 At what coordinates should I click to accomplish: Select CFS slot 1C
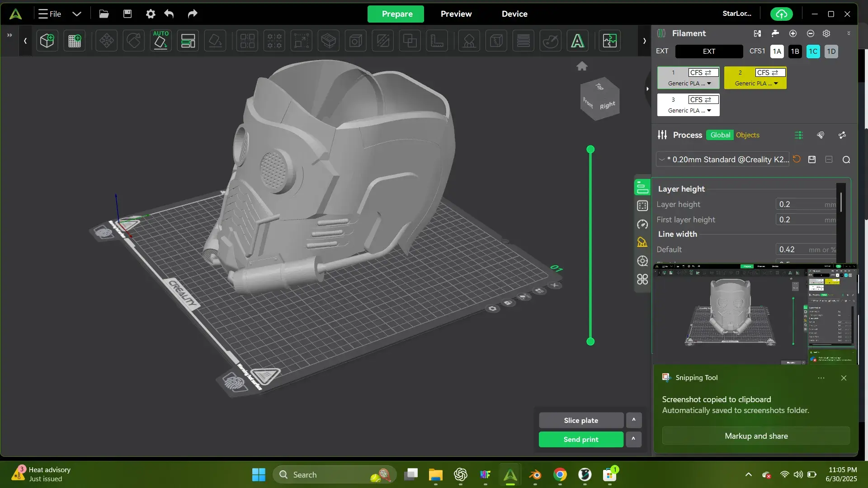(x=813, y=52)
